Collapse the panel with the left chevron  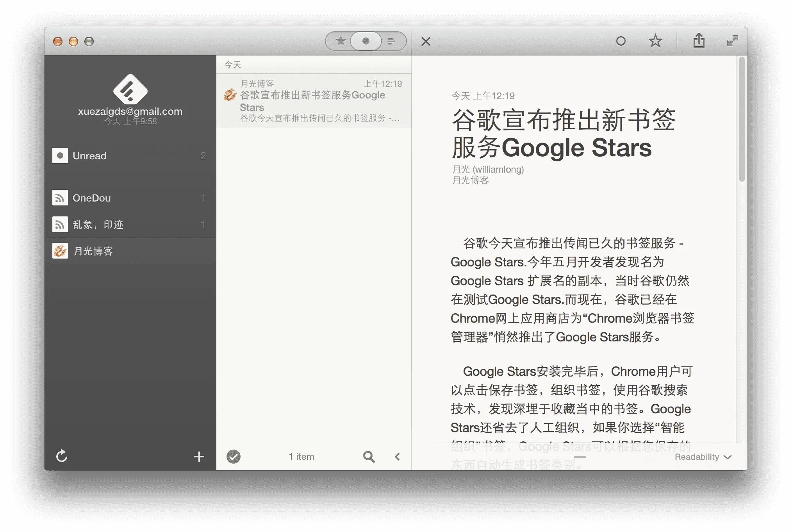397,456
